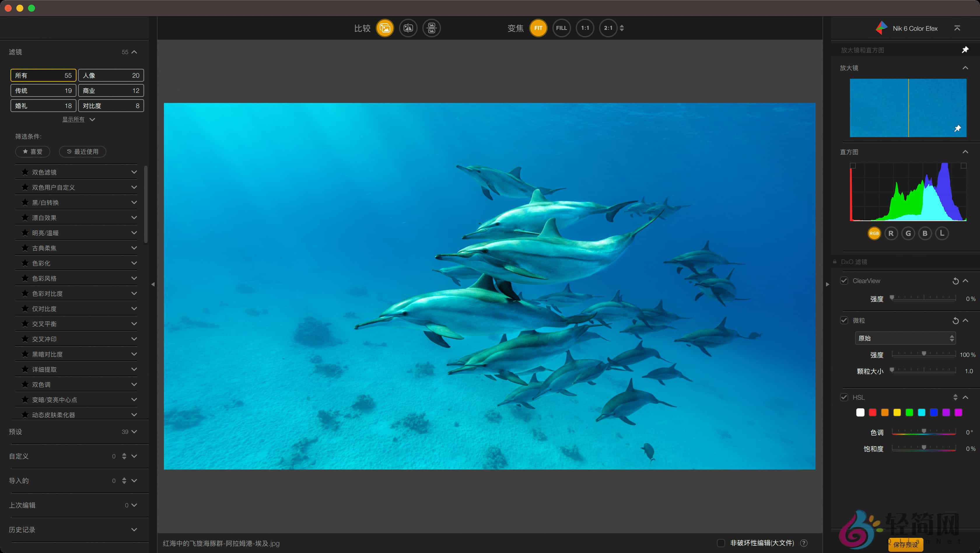980x553 pixels.
Task: Enable the ClearView filter checkbox
Action: point(844,280)
